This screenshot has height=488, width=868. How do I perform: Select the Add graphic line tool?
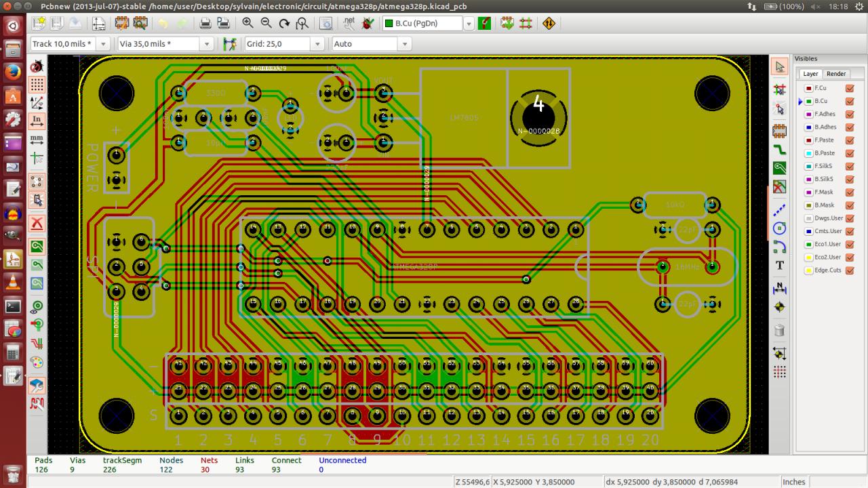coord(779,209)
